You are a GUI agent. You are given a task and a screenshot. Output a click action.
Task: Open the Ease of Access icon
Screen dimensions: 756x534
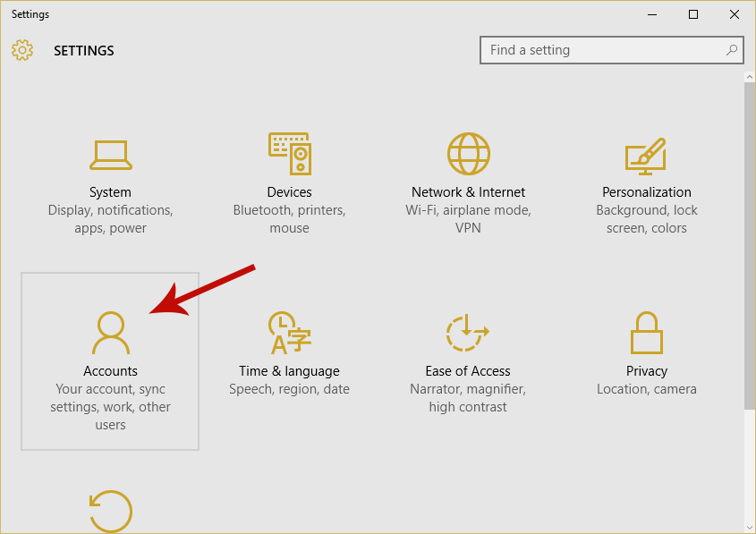click(467, 333)
